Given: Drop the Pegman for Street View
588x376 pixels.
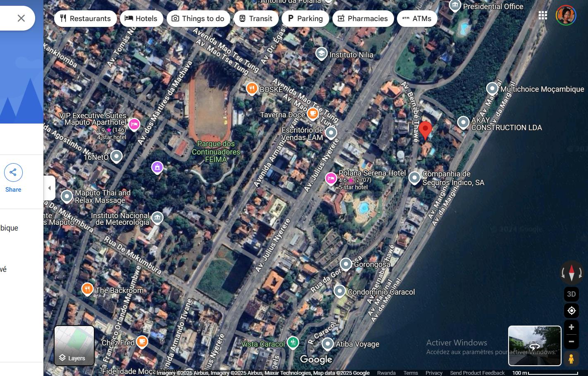Looking at the screenshot, I should (571, 359).
